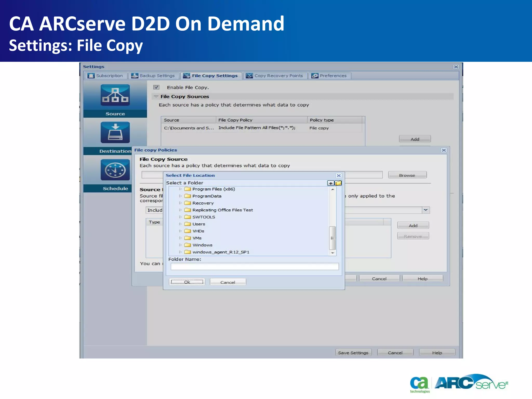Click Ok in Select File Location
Viewport: 532px width, 399px height.
click(187, 282)
